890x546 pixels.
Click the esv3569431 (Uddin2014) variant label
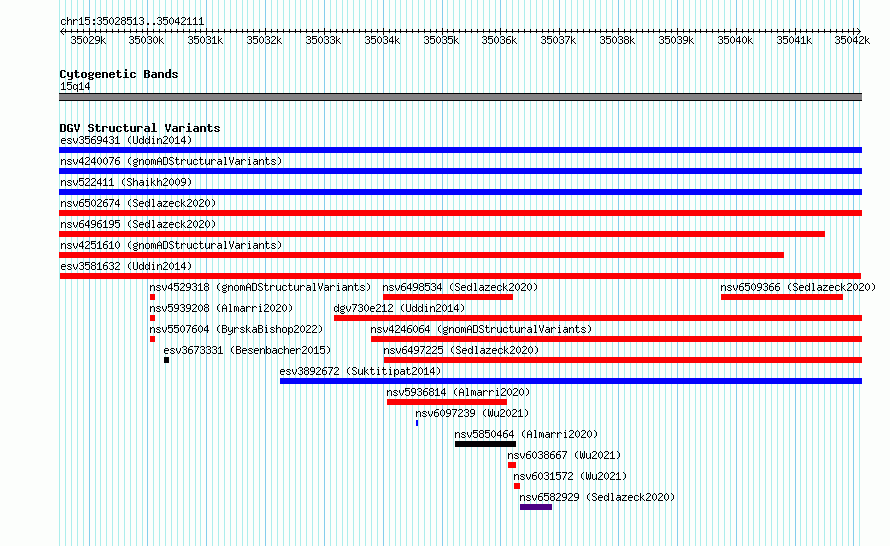[x=126, y=140]
